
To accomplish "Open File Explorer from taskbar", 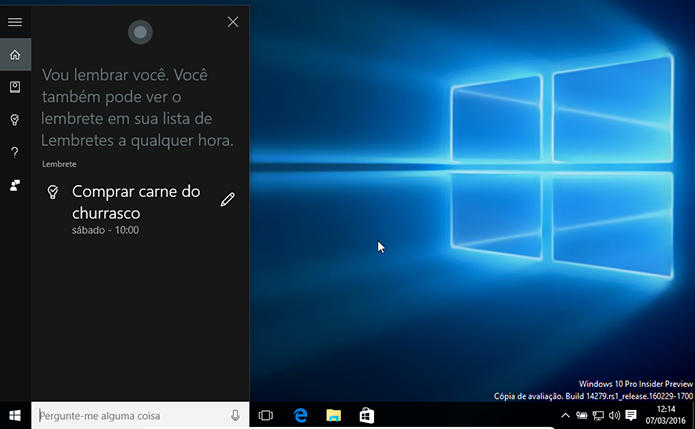I will pyautogui.click(x=333, y=415).
